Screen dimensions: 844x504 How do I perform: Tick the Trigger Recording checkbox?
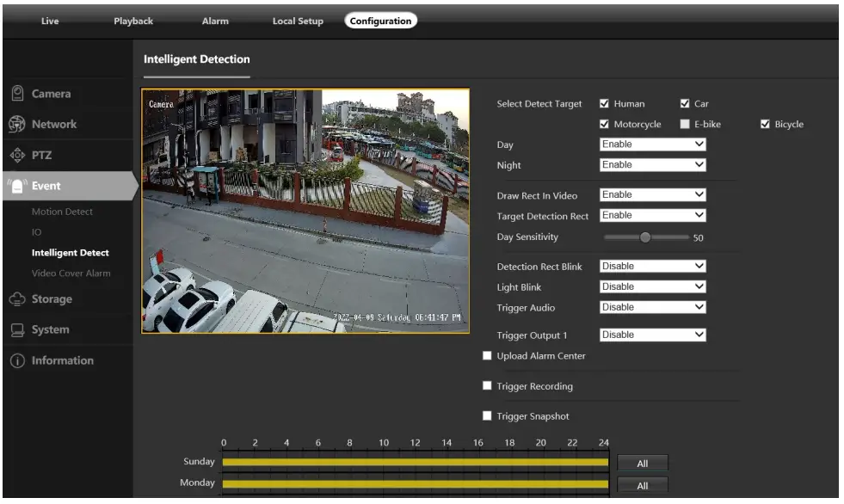coord(488,387)
